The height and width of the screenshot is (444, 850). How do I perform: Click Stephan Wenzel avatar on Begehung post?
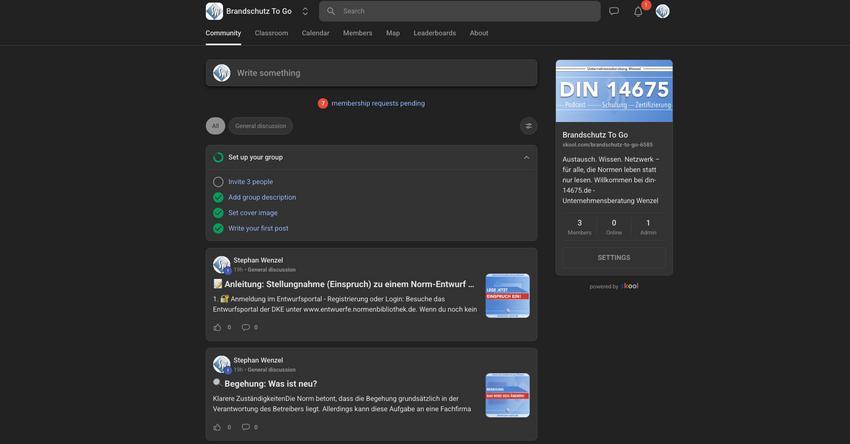coord(222,364)
